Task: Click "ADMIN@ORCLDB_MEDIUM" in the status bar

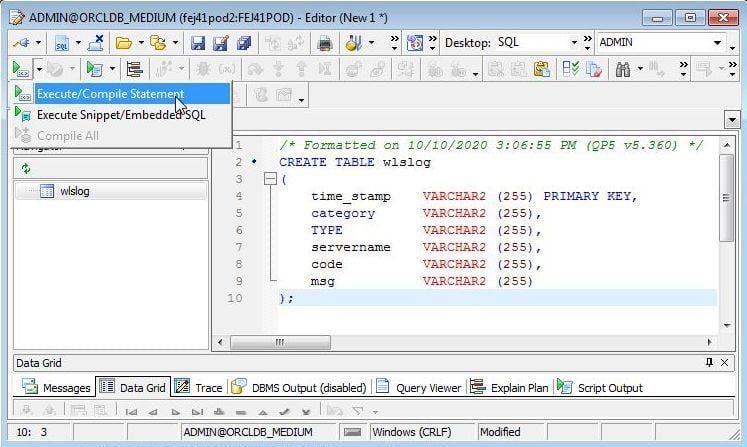Action: [248, 432]
